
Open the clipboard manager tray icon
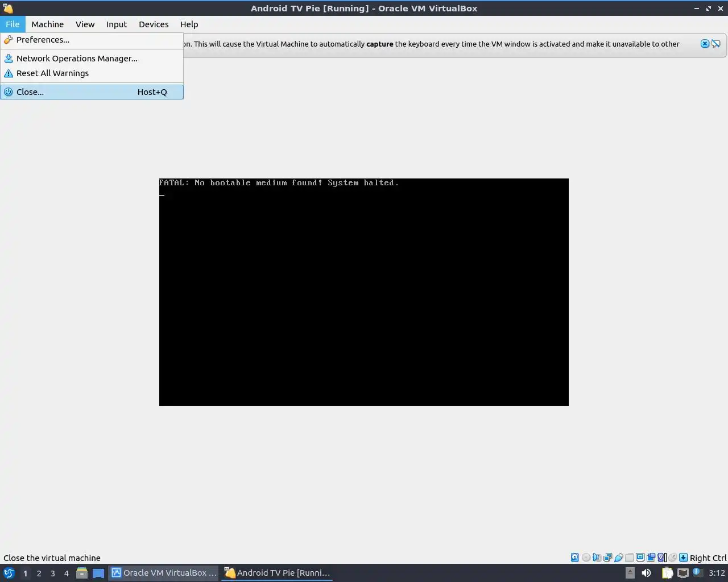667,573
